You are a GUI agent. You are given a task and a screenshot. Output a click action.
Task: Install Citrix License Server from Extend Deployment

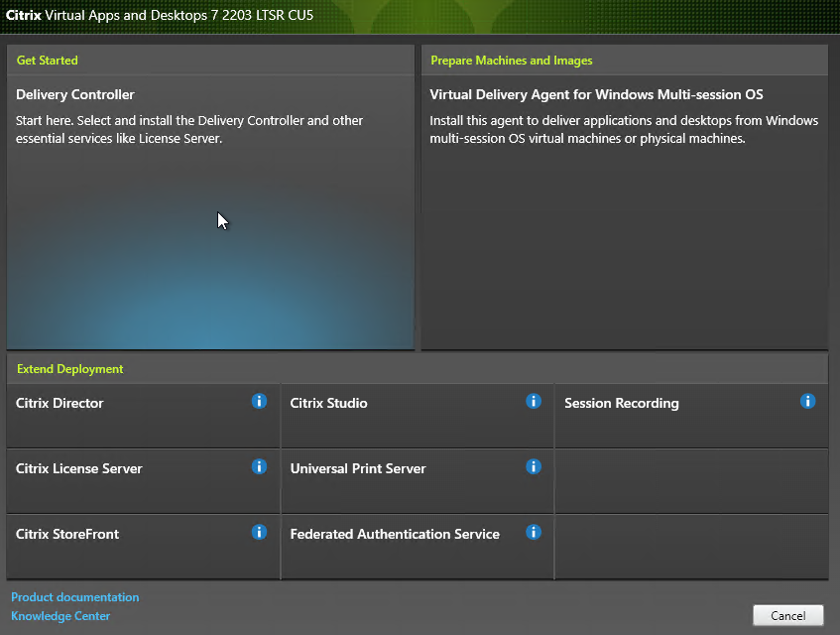coord(79,469)
